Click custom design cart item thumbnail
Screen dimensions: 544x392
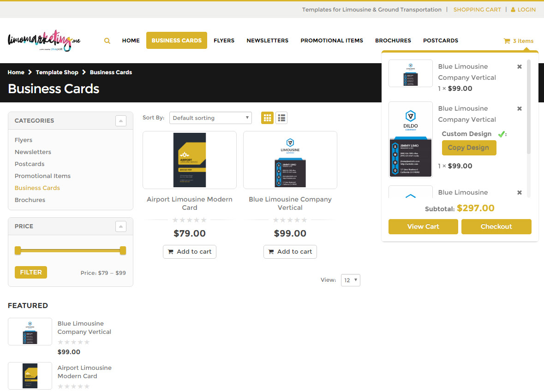coord(411,139)
